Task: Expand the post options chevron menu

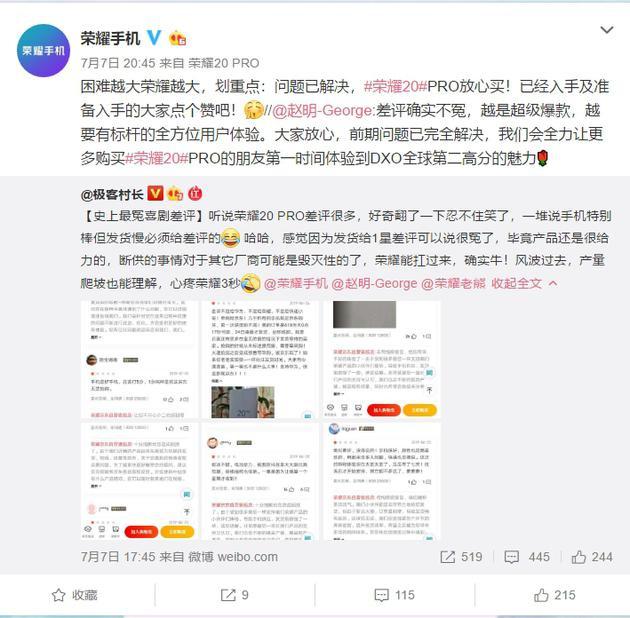Action: point(606,30)
